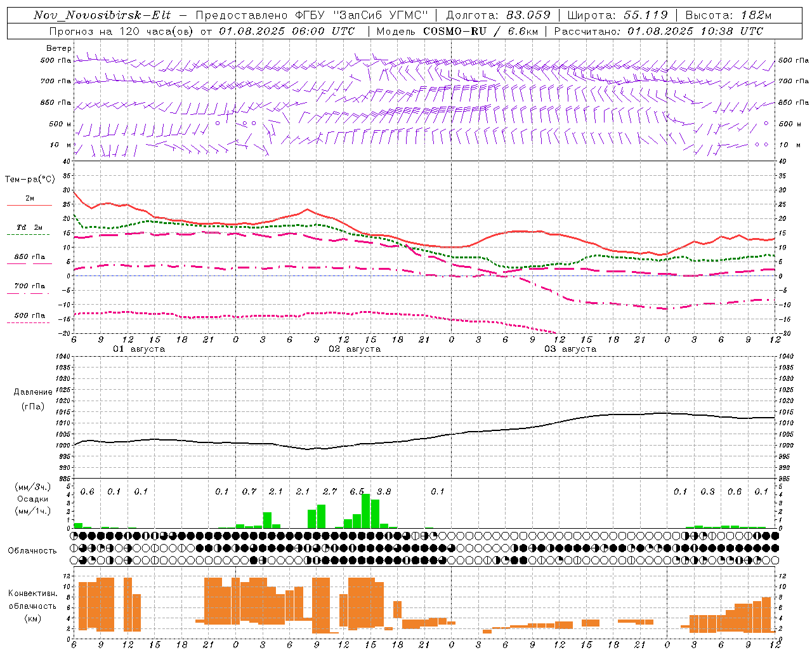This screenshot has width=812, height=650.
Task: Click the longitude value Долгота: 83.059
Action: click(x=499, y=15)
